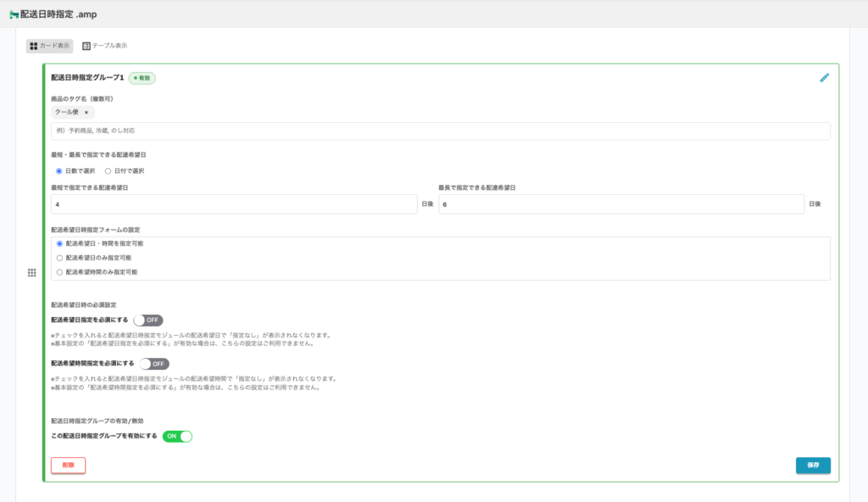This screenshot has height=502, width=868.
Task: Click the green 有効 status badge
Action: (x=142, y=78)
